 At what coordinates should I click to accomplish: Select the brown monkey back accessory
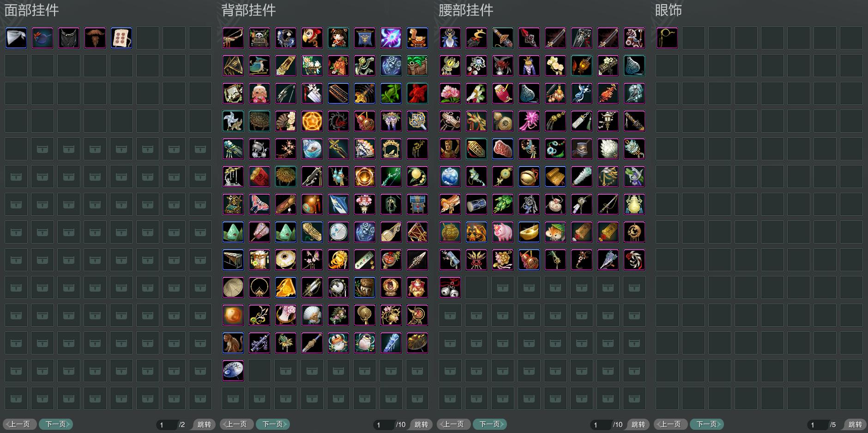click(233, 343)
